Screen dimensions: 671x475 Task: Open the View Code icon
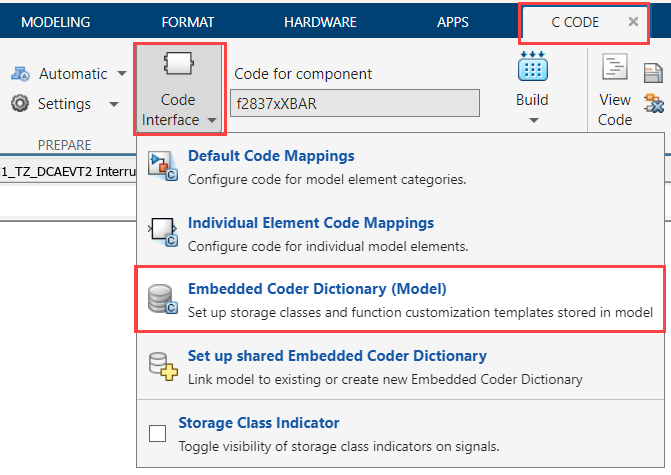[613, 68]
